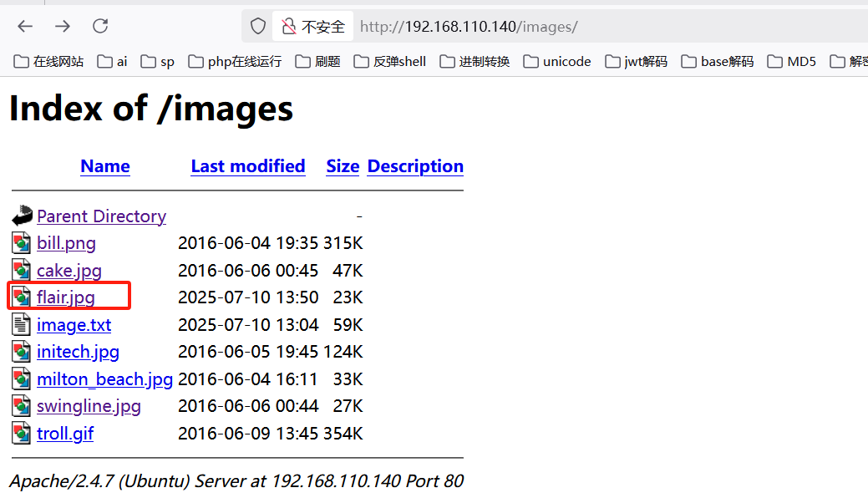Click the text file icon next to image.txt
Screen dimensions: 868x503
pyautogui.click(x=21, y=324)
